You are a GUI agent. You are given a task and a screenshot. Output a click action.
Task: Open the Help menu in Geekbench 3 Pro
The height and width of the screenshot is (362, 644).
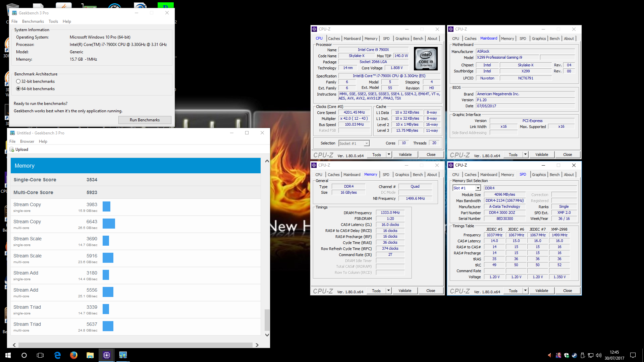[67, 21]
